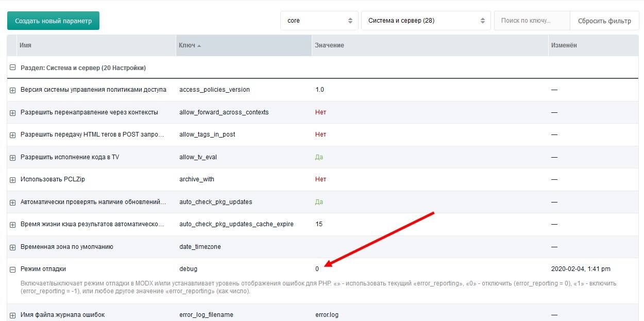Sort by the 'Ключ' column header
Image resolution: width=644 pixels, height=321 pixels.
[244, 45]
